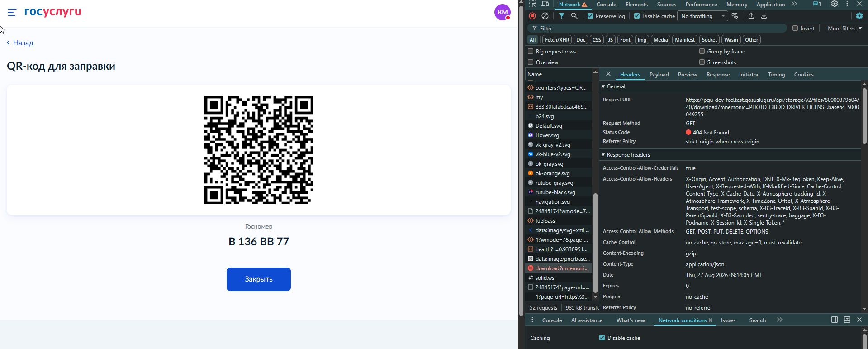This screenshot has height=349, width=868.
Task: Open network search magnifier
Action: pos(574,16)
